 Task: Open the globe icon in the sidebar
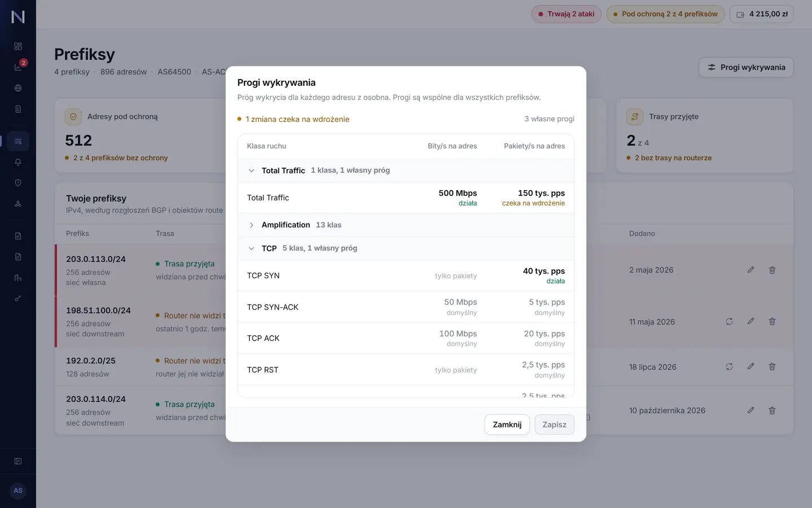coord(18,88)
